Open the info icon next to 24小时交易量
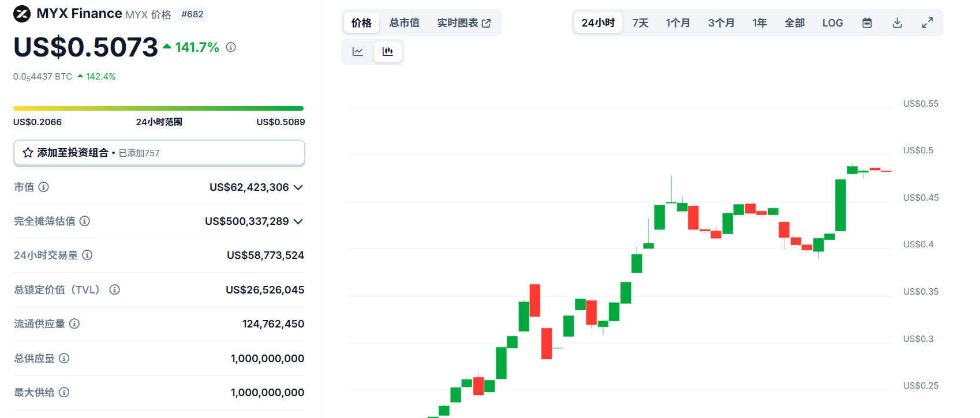The height and width of the screenshot is (418, 980). coord(87,255)
